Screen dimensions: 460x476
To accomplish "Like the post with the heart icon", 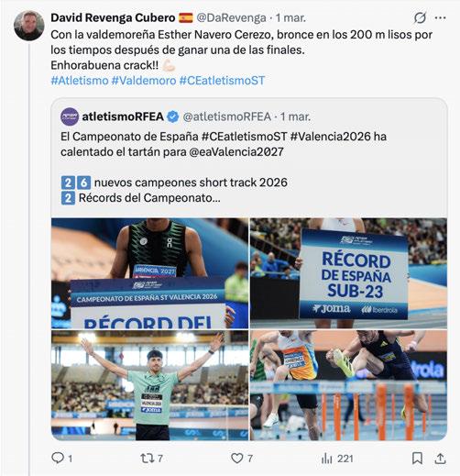I will coord(237,459).
